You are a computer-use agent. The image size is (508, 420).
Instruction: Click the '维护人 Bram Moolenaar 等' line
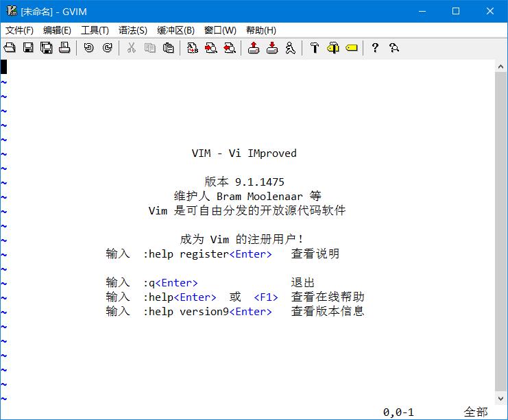247,196
